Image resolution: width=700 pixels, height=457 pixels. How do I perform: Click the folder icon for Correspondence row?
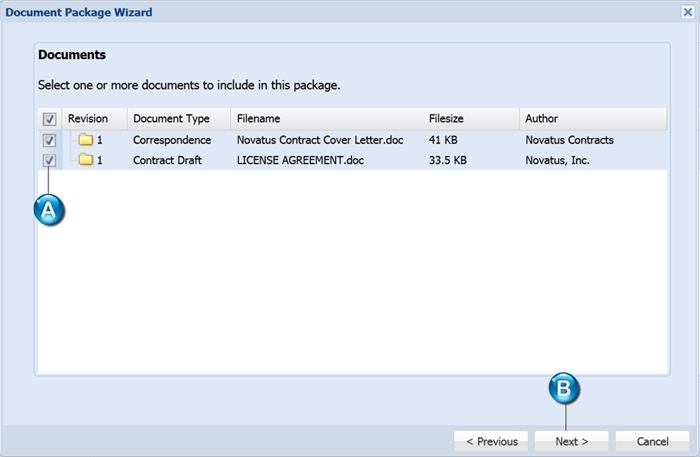[86, 140]
